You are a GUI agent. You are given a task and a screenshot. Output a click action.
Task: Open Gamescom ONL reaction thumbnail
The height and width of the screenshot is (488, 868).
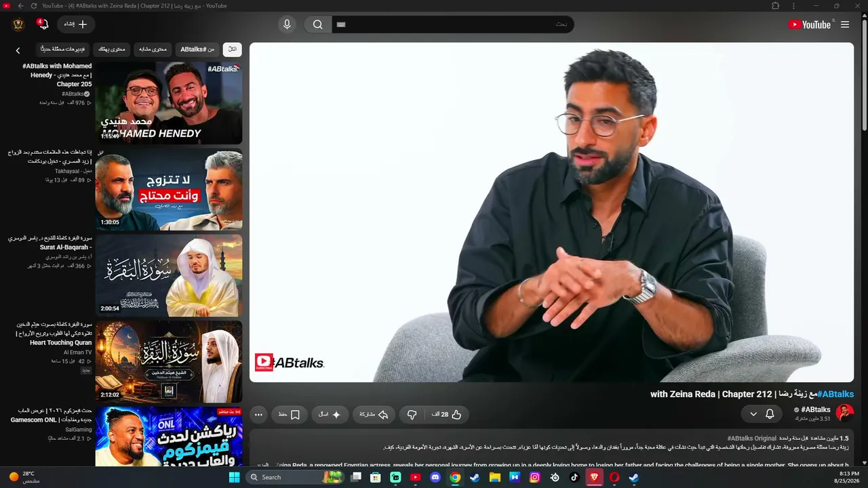click(169, 436)
